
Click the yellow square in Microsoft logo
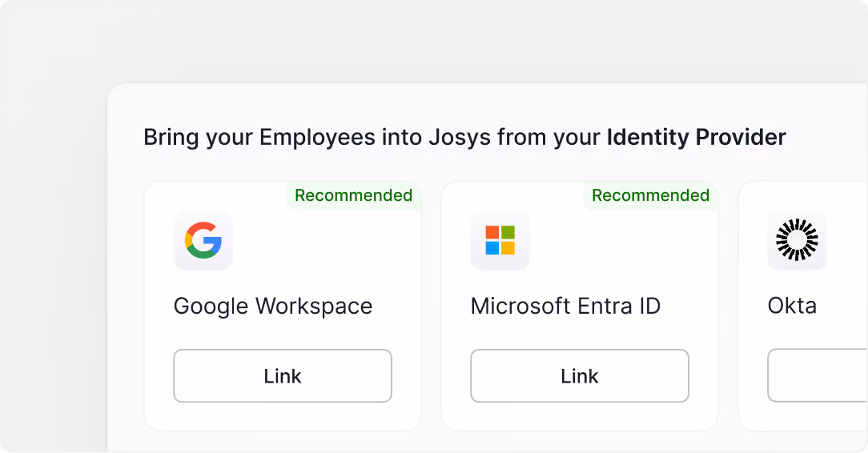pyautogui.click(x=508, y=248)
